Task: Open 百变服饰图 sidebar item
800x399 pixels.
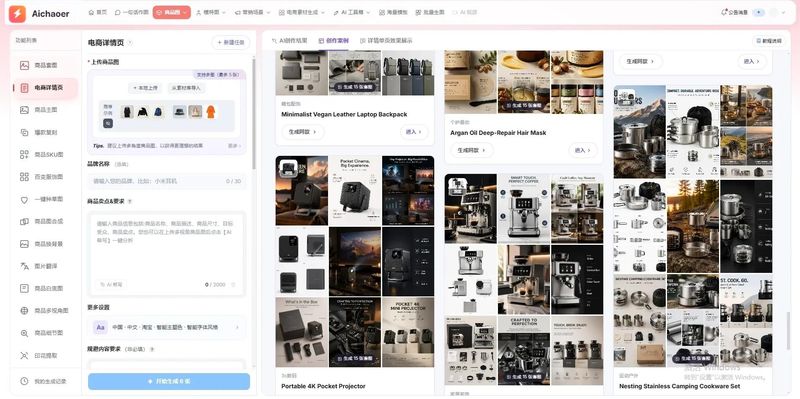Action: point(45,177)
